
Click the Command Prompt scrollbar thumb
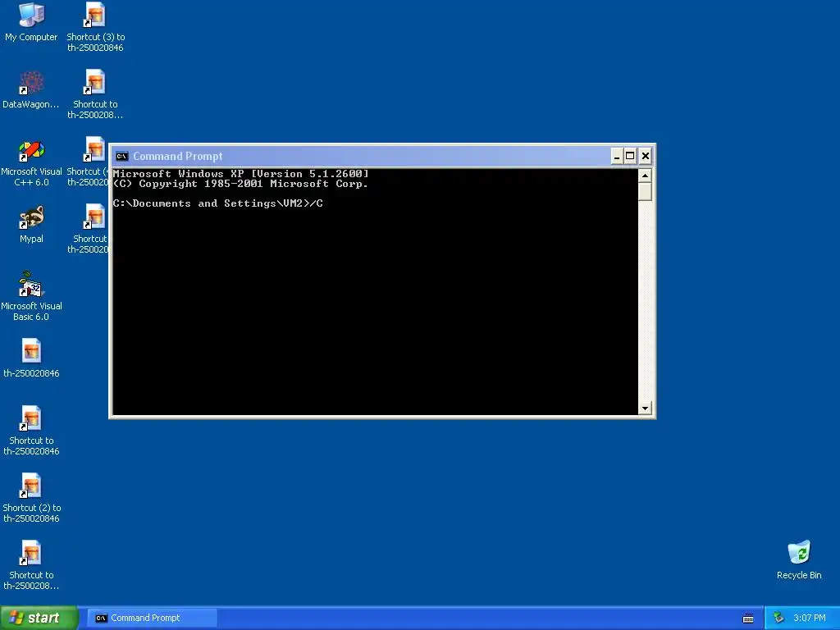coord(645,191)
